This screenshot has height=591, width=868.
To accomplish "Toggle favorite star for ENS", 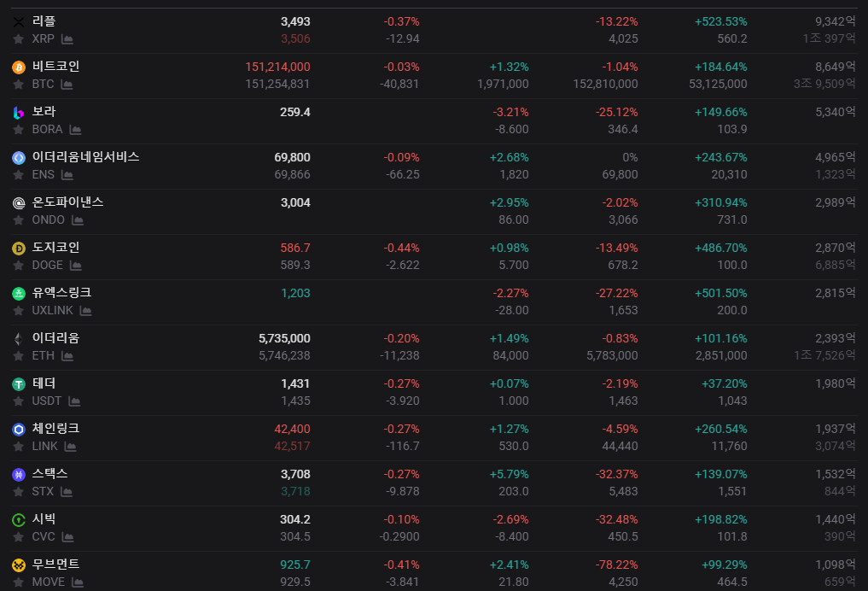I will coord(18,175).
